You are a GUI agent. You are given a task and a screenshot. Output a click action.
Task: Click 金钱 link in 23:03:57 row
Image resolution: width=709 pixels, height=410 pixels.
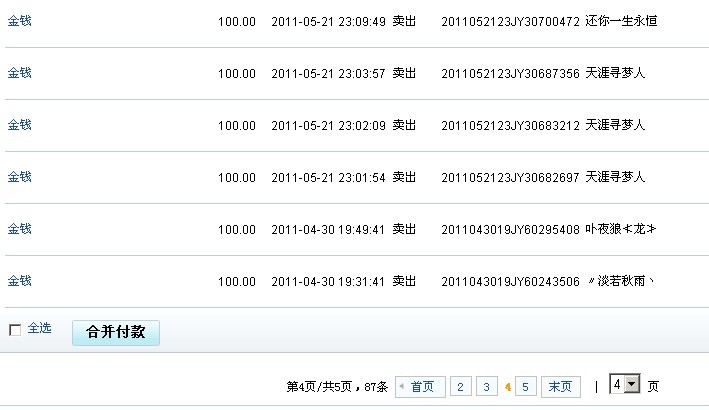point(19,73)
